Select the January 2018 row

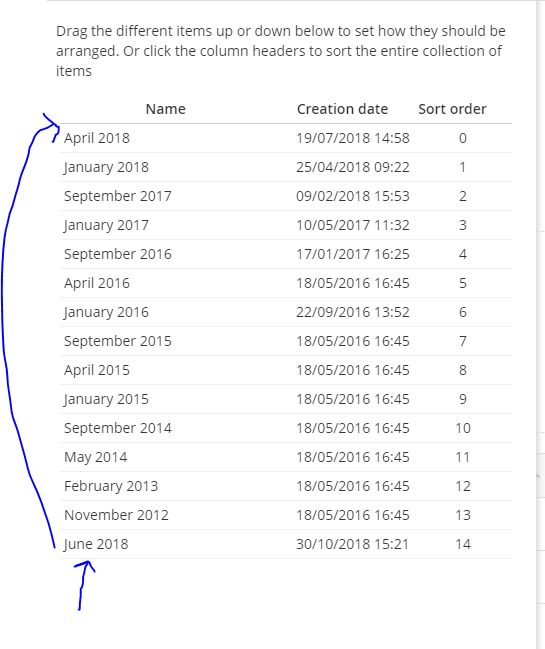[286, 167]
